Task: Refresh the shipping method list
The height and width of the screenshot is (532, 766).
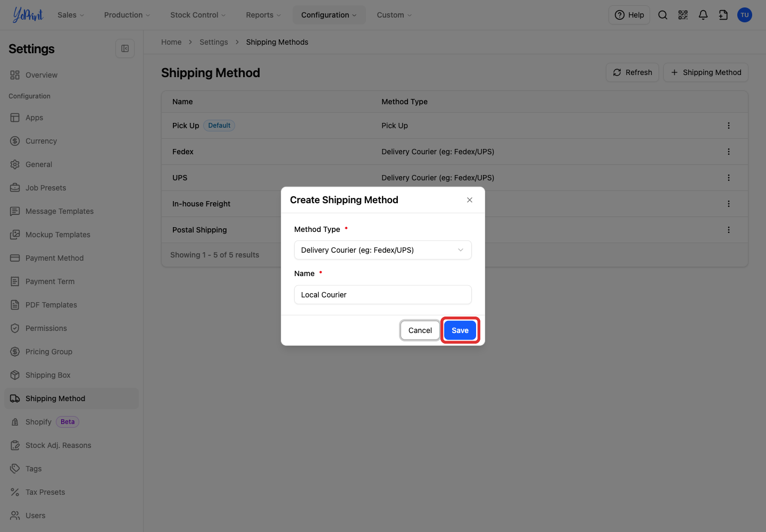Action: coord(632,72)
